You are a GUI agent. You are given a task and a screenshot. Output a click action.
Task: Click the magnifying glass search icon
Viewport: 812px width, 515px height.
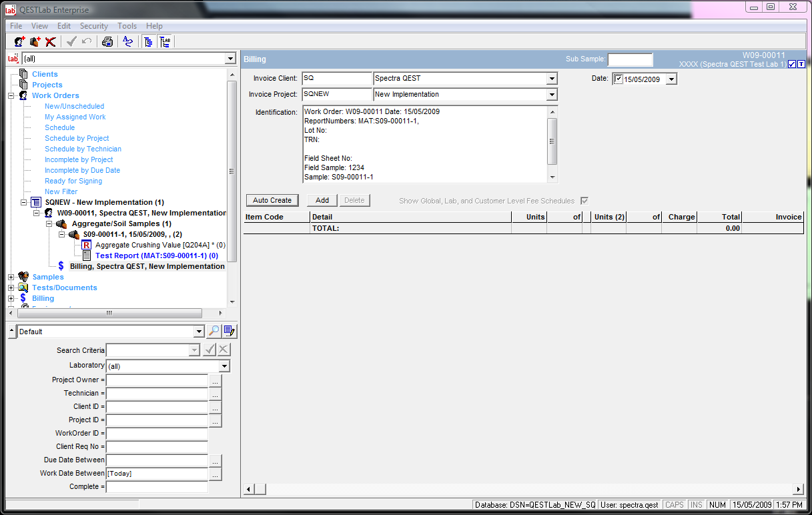pos(214,332)
